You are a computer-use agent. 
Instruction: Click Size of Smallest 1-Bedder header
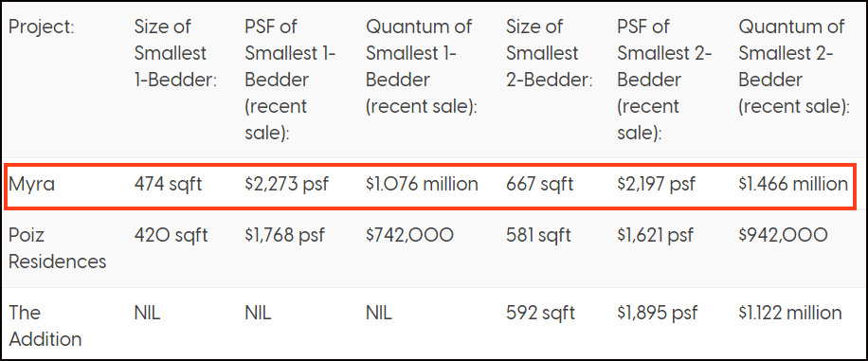click(x=175, y=53)
